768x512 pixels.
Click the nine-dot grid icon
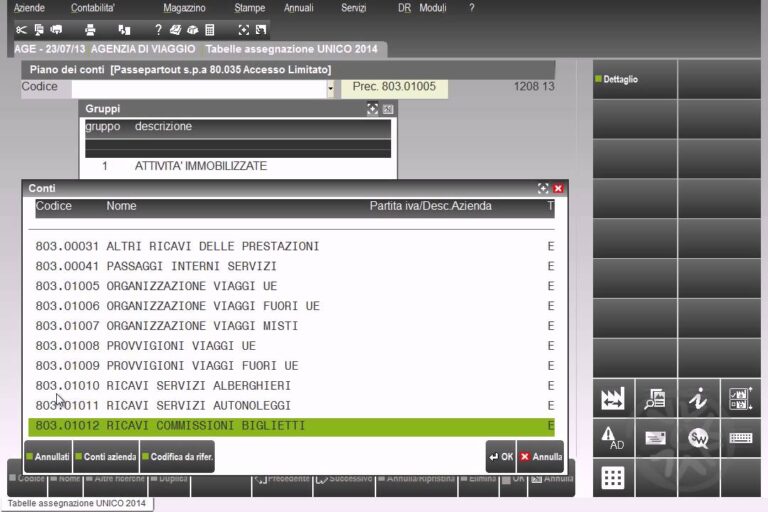coord(613,478)
